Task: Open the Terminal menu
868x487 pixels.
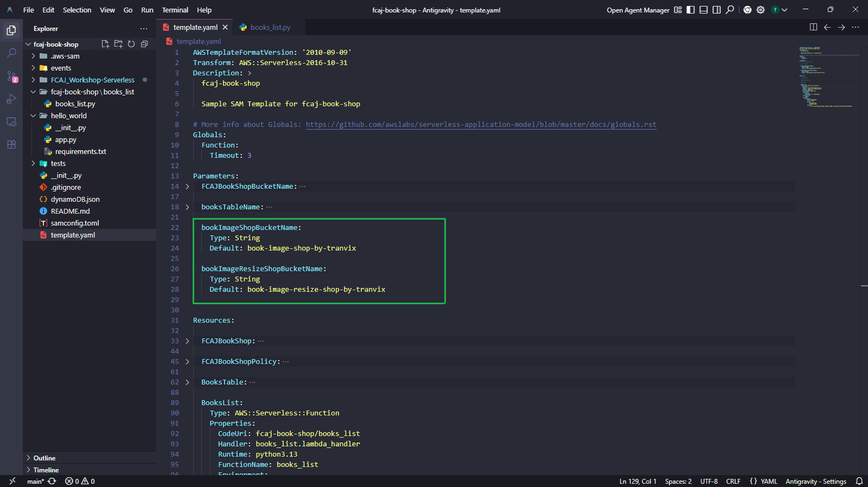Action: 175,10
